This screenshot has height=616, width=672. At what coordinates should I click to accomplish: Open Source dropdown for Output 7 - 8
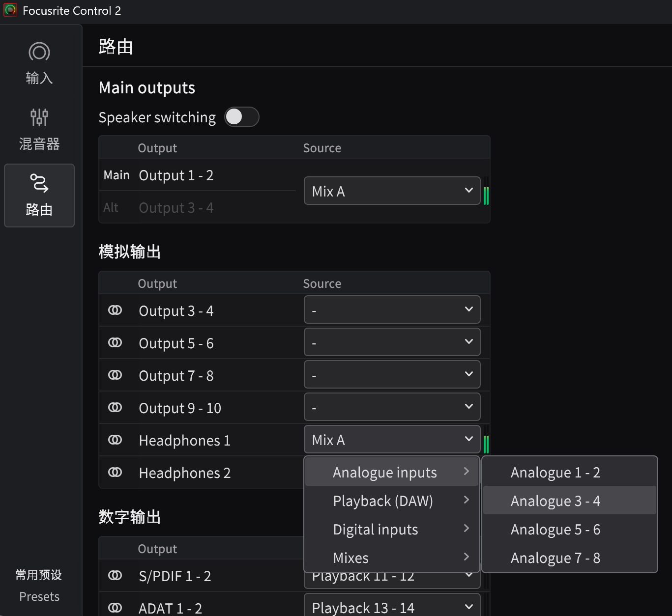[392, 374]
